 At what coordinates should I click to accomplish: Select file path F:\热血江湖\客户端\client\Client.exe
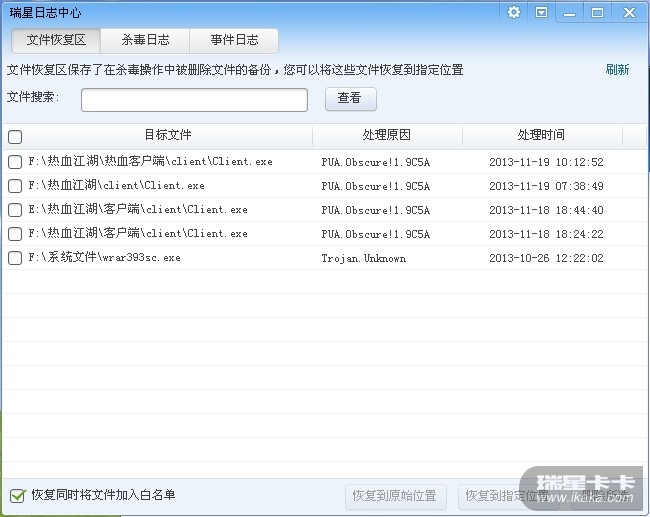click(x=138, y=233)
